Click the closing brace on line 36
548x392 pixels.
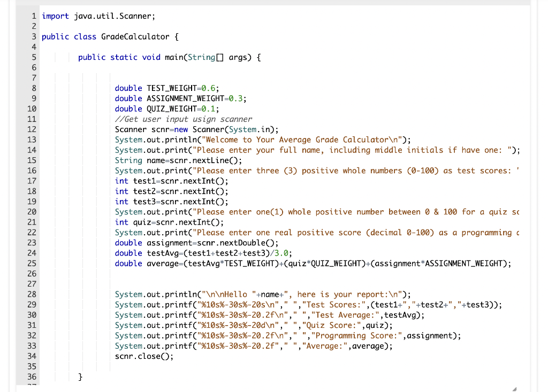(x=80, y=376)
